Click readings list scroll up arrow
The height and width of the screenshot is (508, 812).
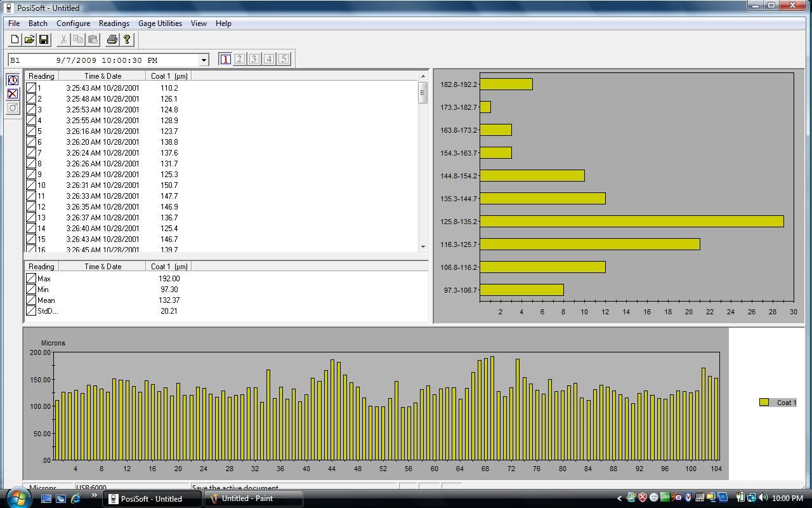(423, 76)
